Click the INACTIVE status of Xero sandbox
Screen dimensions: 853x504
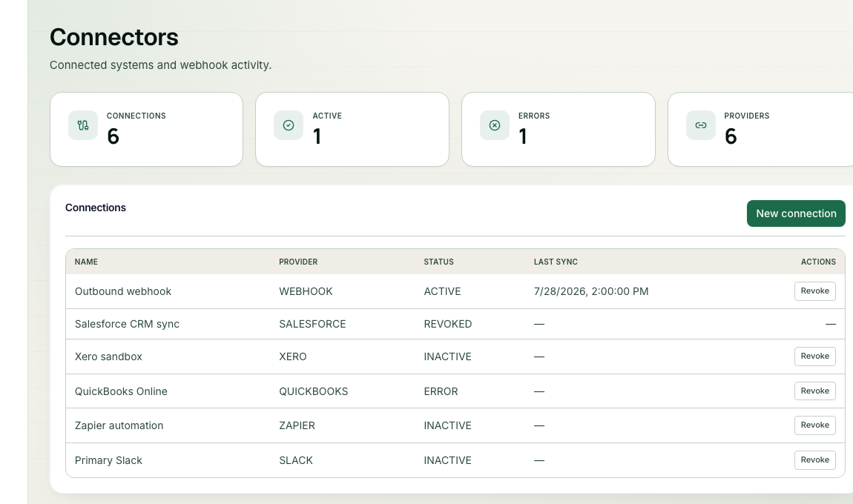pyautogui.click(x=448, y=357)
